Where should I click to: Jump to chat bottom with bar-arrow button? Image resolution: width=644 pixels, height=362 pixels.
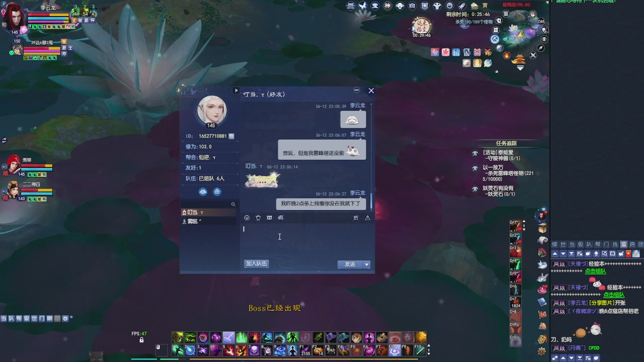tap(571, 254)
